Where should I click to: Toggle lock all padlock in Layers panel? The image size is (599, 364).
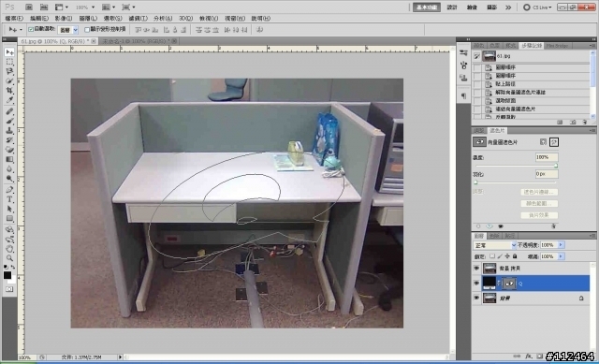(x=515, y=256)
